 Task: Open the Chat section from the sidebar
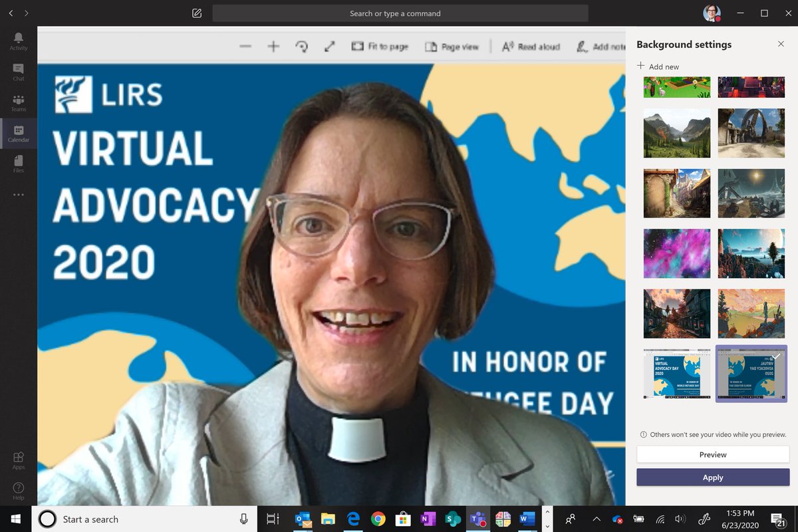[x=18, y=71]
